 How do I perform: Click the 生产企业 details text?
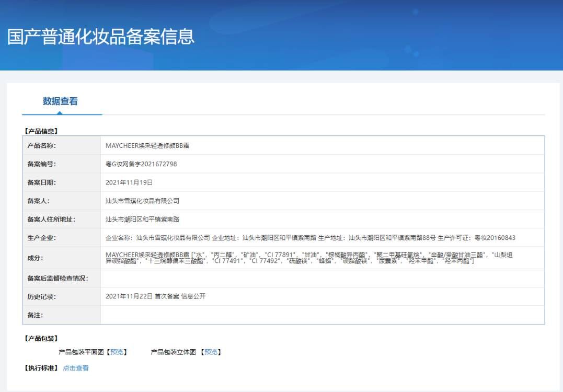point(310,238)
